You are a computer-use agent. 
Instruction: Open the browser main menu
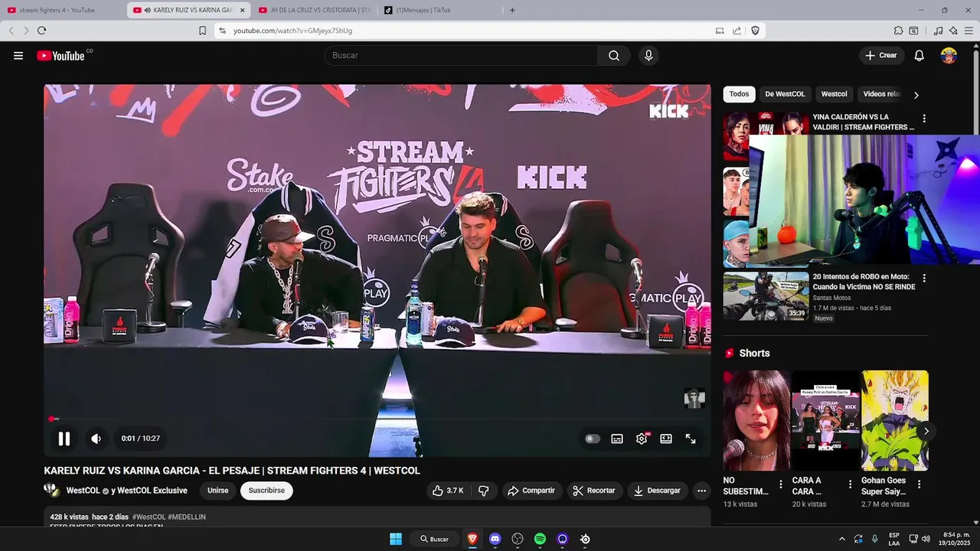coord(969,31)
